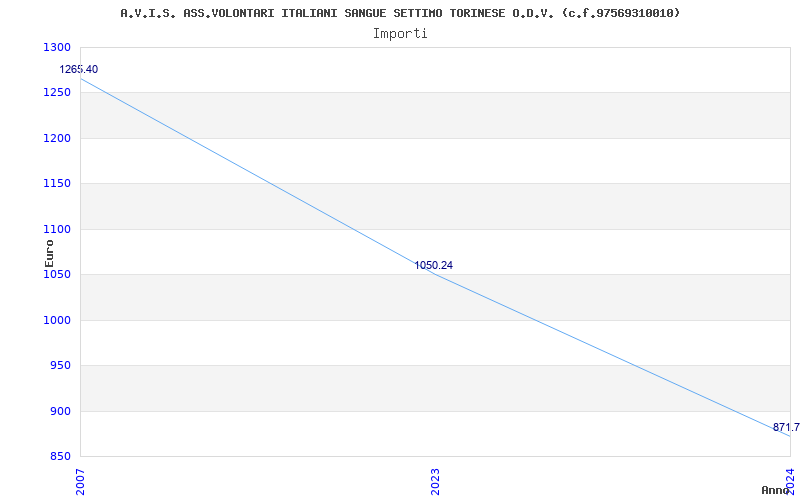
Task: Select the 871.7 data point label
Action: [x=786, y=428]
